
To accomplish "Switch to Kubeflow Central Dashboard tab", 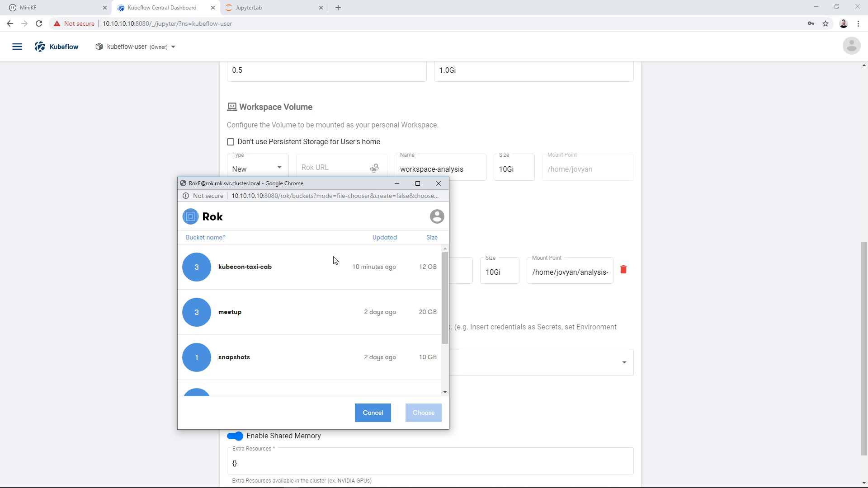I will [x=166, y=8].
